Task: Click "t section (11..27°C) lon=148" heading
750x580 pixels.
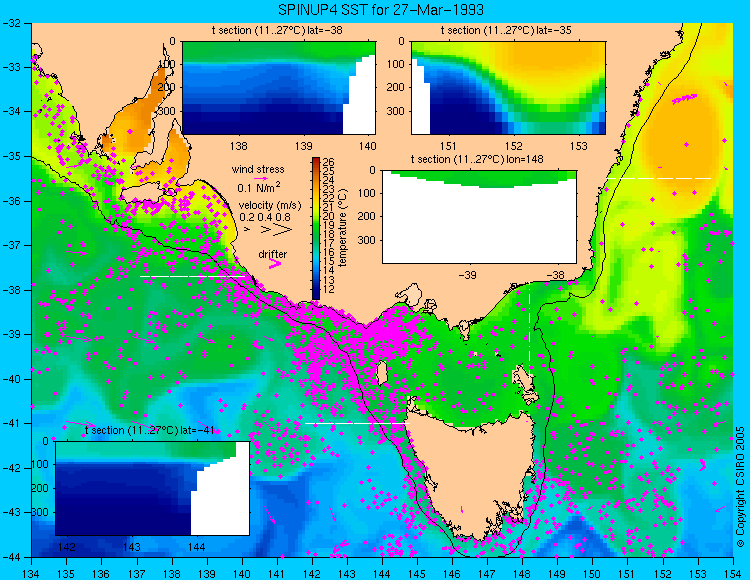Action: (477, 159)
